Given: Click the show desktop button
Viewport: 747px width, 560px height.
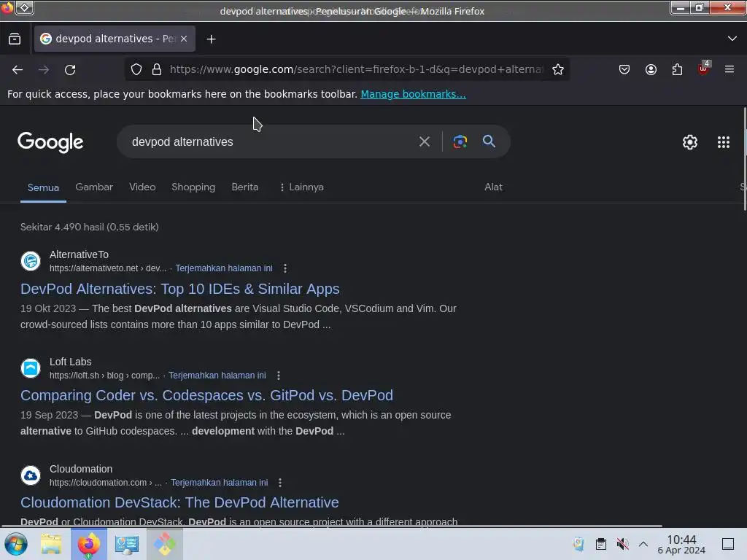Looking at the screenshot, I should [727, 544].
